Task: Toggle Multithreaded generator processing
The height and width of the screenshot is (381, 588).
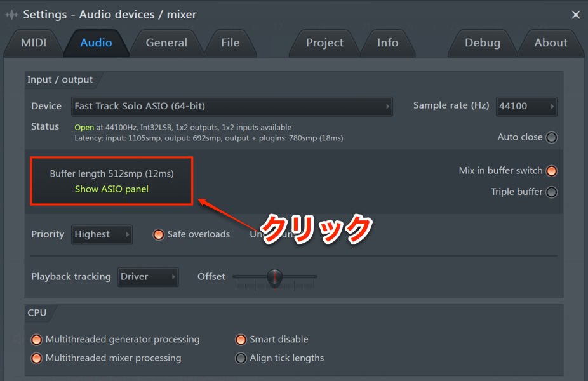Action: click(x=36, y=340)
